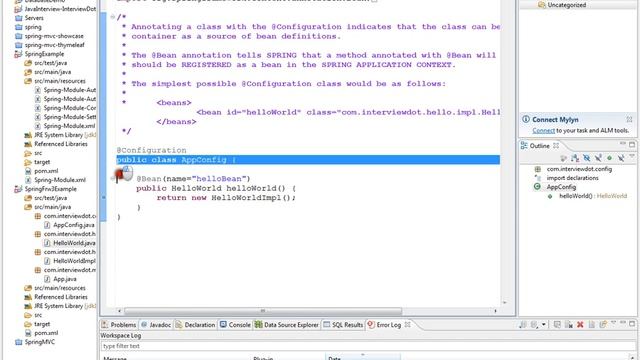The height and width of the screenshot is (360, 640).
Task: Click the highlighted public class AppConfig line
Action: (308, 160)
